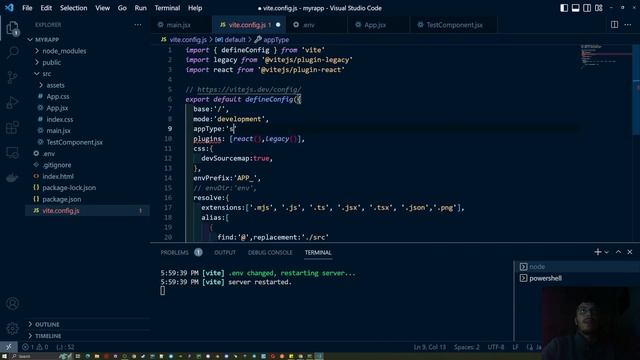Switch to PROBLEMS panel tab
The image size is (640, 360).
(x=175, y=253)
